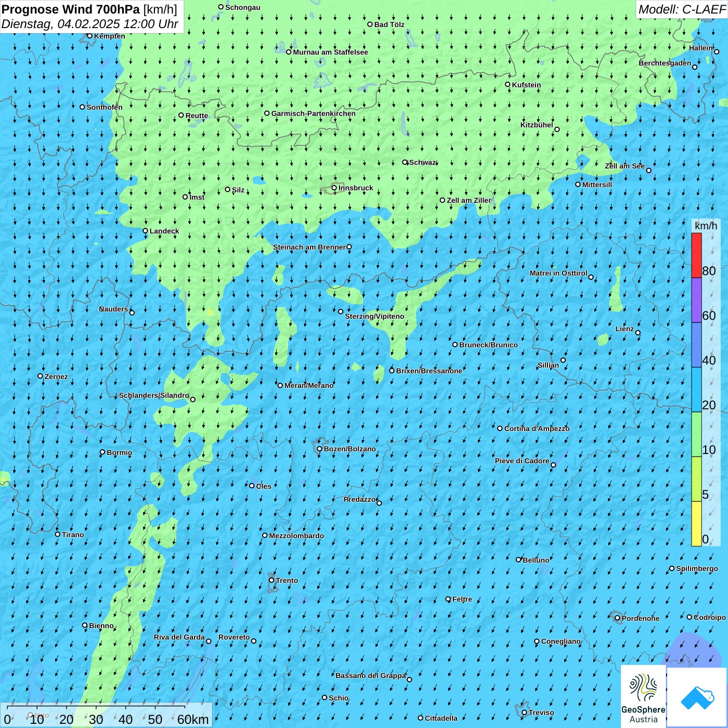Click the 'Kempten' label
The height and width of the screenshot is (728, 728).
point(110,36)
